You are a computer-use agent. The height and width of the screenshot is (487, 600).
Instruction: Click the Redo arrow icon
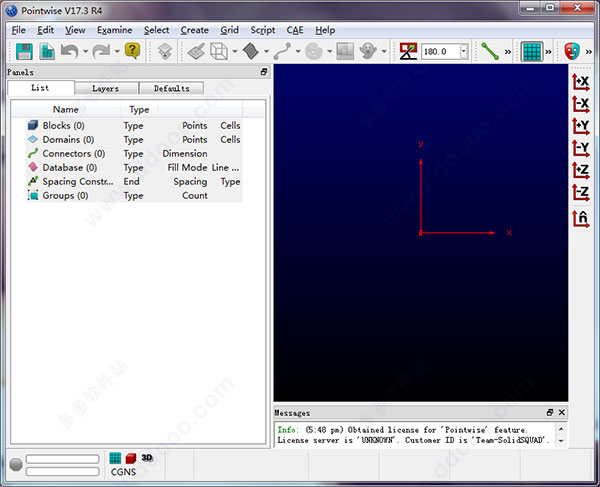[x=101, y=51]
